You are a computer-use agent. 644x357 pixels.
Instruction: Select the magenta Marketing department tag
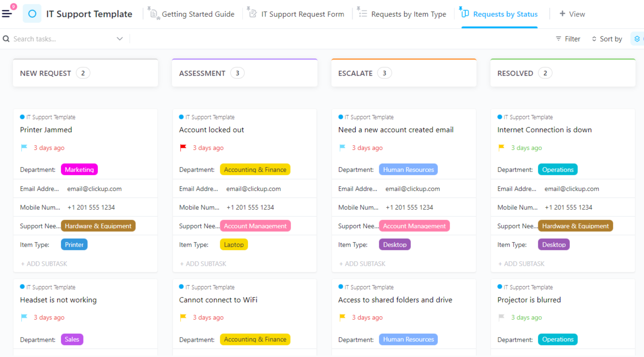(x=79, y=169)
